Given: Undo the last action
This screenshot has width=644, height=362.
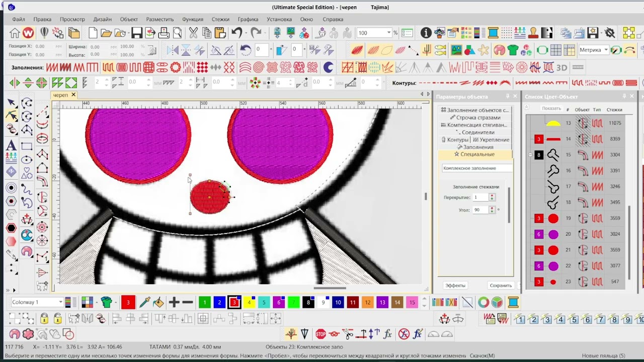Looking at the screenshot, I should tap(236, 33).
